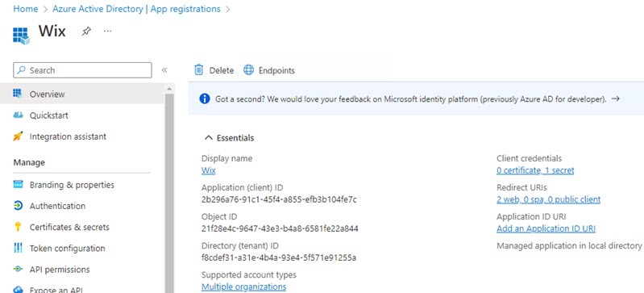Click the Authentication arrow icon
The image size is (644, 293).
18,205
